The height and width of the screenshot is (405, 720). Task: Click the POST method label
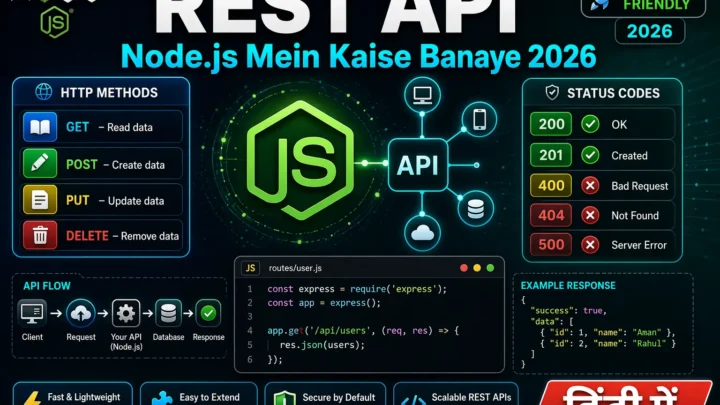point(82,164)
